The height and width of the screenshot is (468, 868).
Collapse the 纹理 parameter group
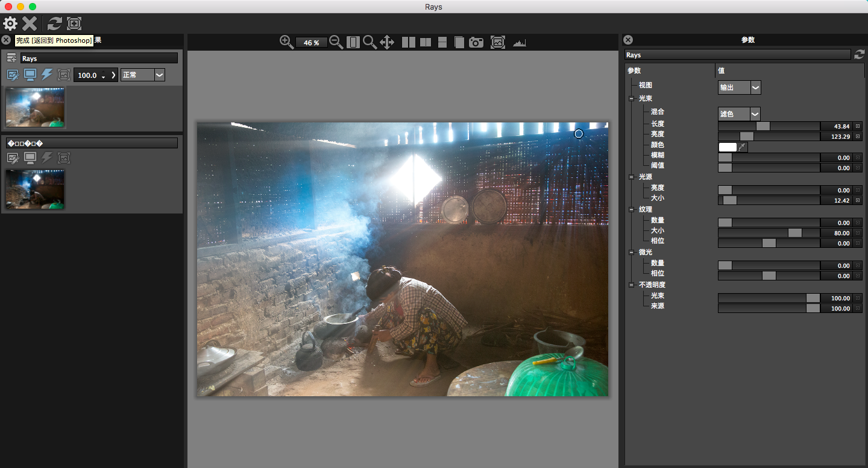631,209
